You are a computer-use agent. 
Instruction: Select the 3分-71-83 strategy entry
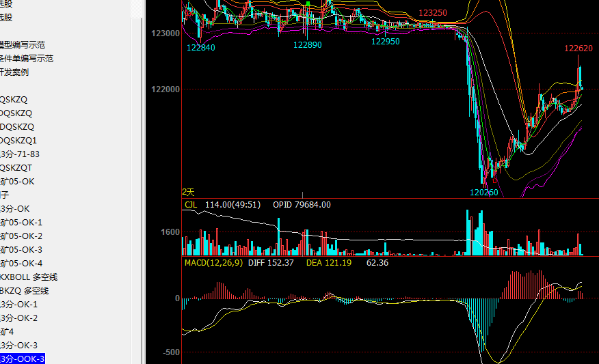point(20,154)
